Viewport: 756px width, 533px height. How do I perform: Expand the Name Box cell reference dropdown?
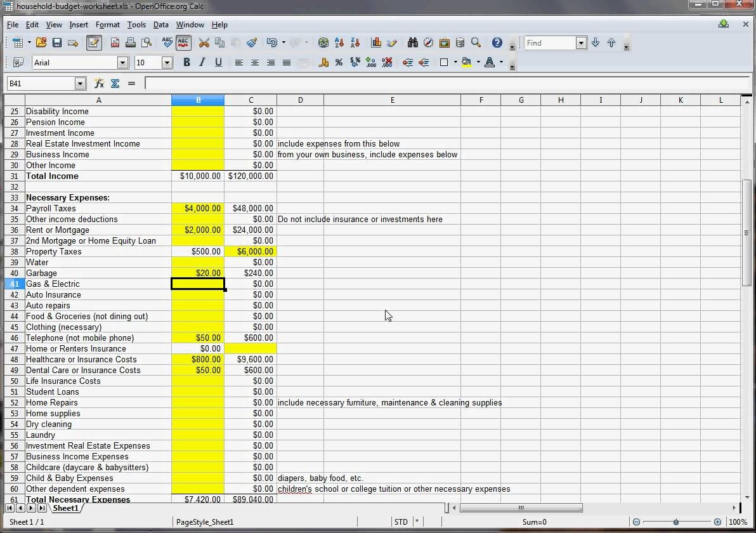(80, 83)
